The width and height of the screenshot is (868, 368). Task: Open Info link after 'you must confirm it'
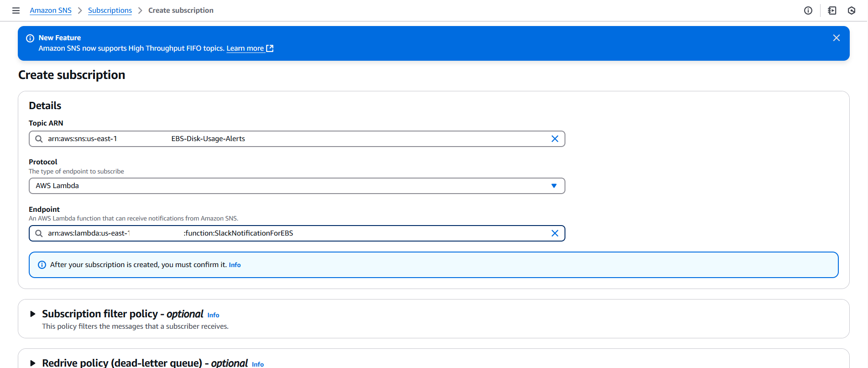pyautogui.click(x=235, y=265)
